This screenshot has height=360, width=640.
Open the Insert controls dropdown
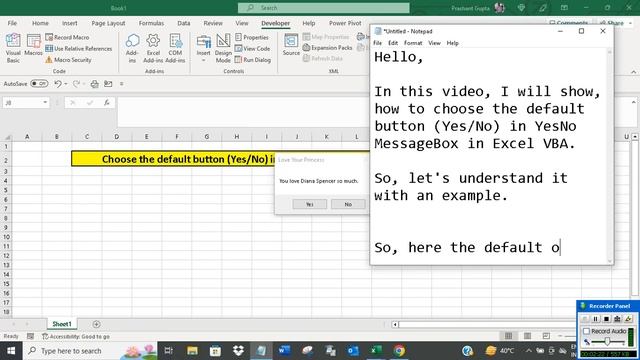pos(203,60)
